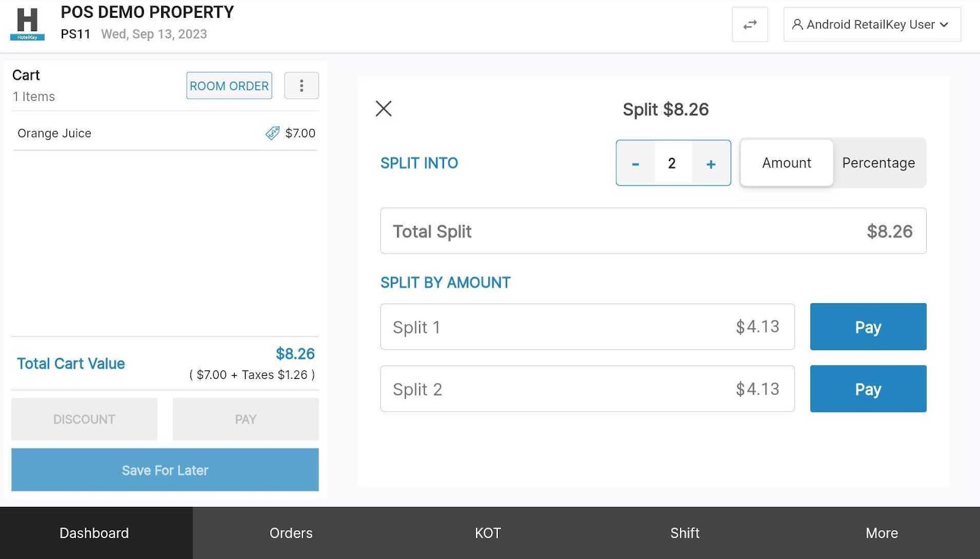
Task: Click the Split 1 amount field
Action: pyautogui.click(x=587, y=327)
